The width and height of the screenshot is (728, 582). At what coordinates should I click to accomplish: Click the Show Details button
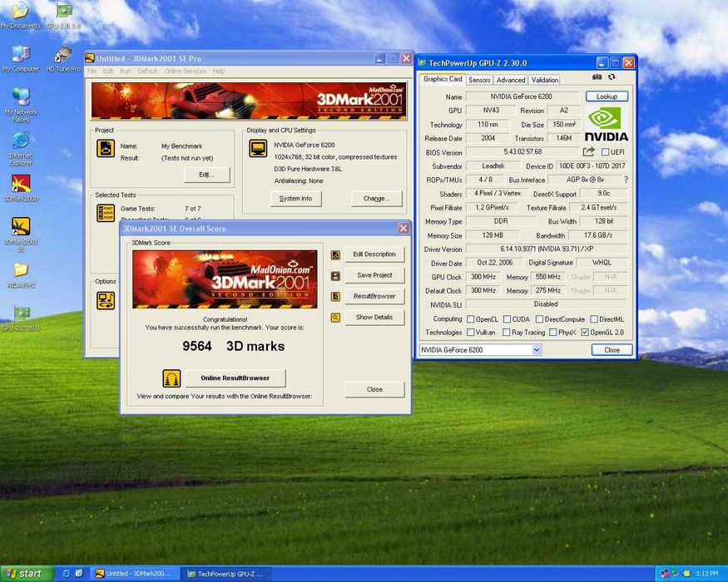[x=374, y=318]
